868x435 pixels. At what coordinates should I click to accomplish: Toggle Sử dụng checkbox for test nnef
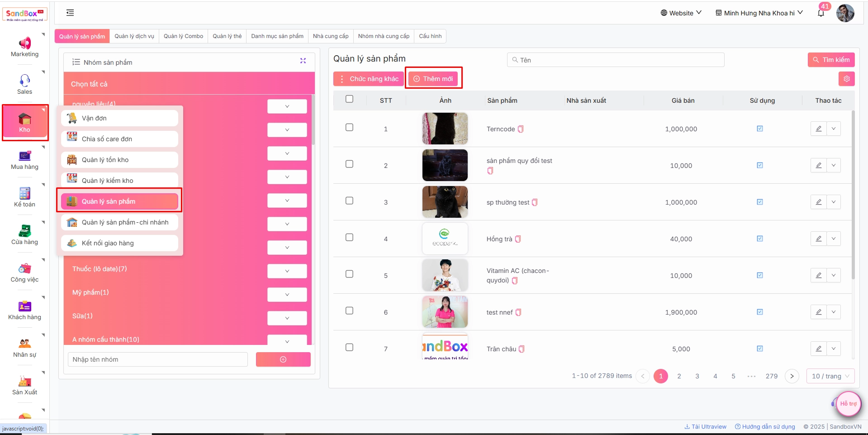pyautogui.click(x=760, y=312)
